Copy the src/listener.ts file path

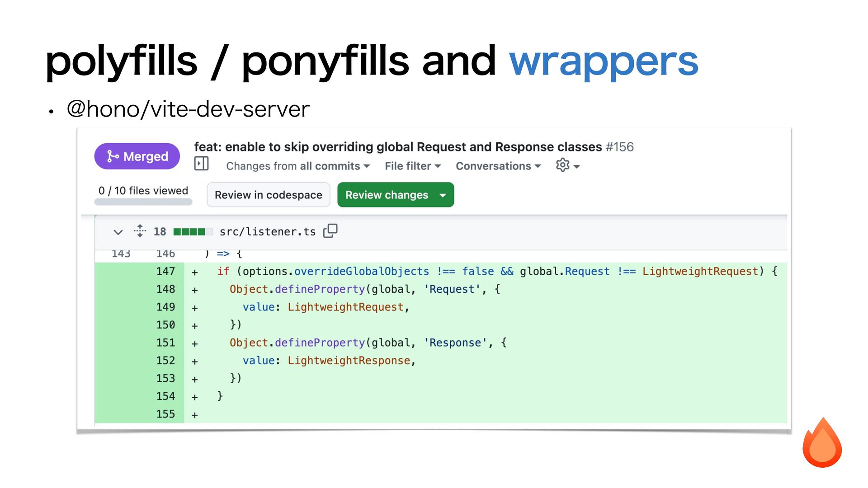click(330, 231)
